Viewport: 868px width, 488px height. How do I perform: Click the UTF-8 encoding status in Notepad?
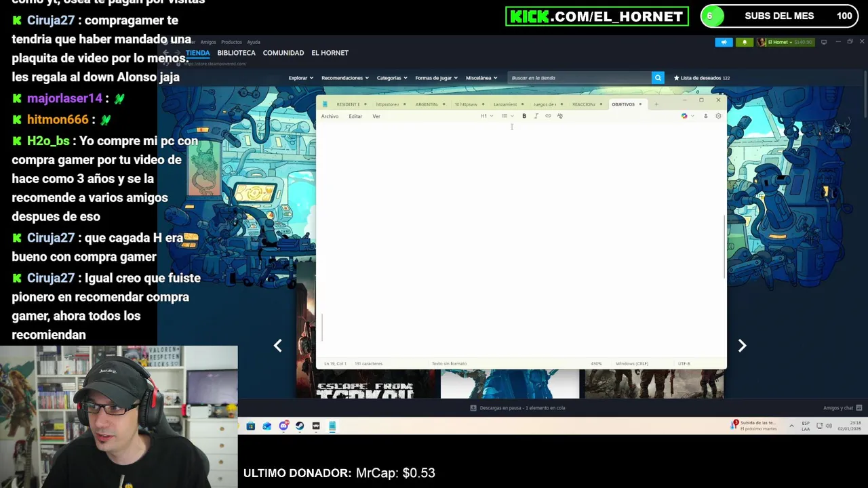pos(684,364)
